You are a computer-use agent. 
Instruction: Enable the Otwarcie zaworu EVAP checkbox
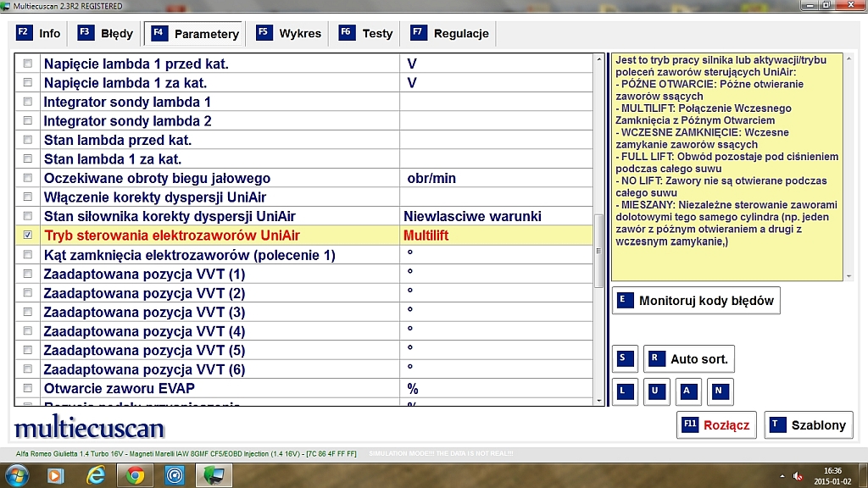(28, 388)
